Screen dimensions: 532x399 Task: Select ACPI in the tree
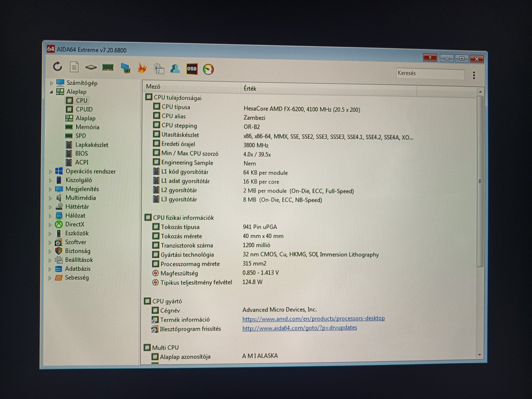coord(82,162)
